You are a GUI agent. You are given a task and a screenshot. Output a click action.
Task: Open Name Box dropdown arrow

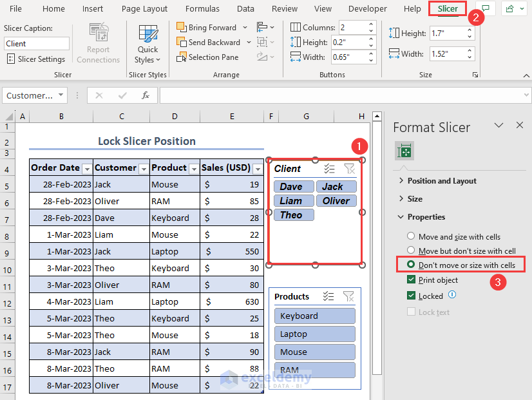coord(61,95)
